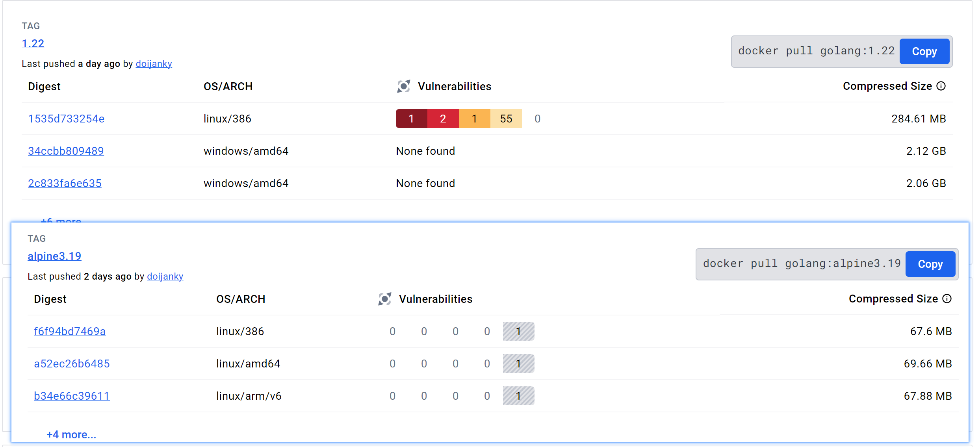Copy the docker pull golang:1.22 command
The width and height of the screenshot is (980, 447).
coord(924,52)
